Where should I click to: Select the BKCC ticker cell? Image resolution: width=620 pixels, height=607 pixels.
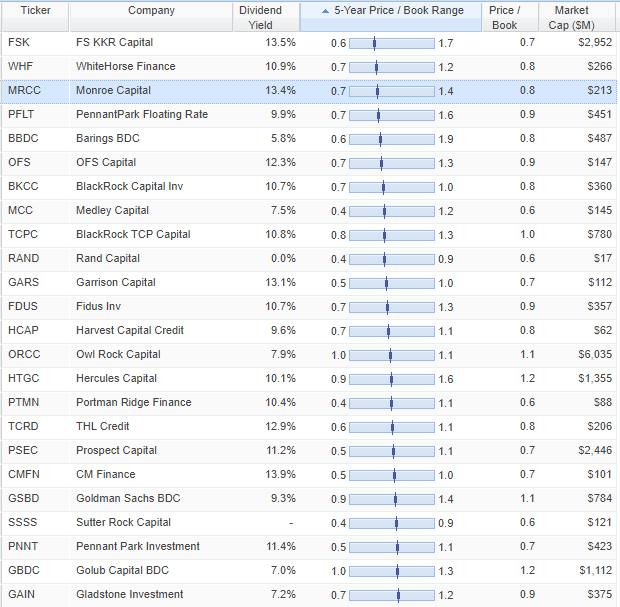click(x=35, y=186)
